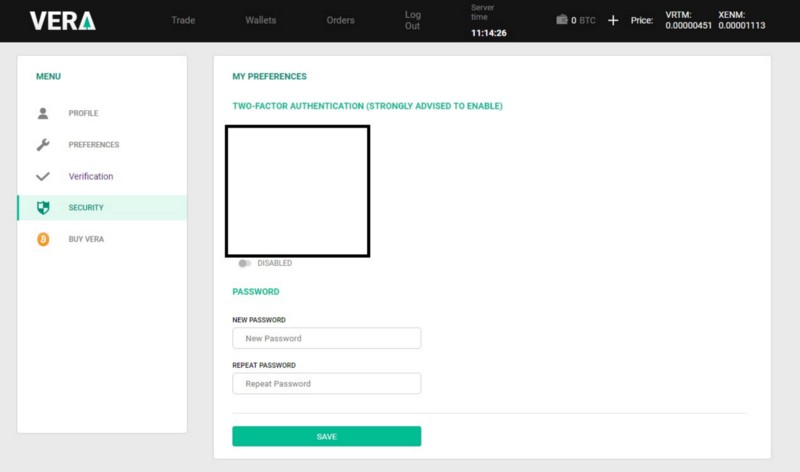Click the Preferences wrench icon
This screenshot has width=800, height=472.
pos(43,145)
